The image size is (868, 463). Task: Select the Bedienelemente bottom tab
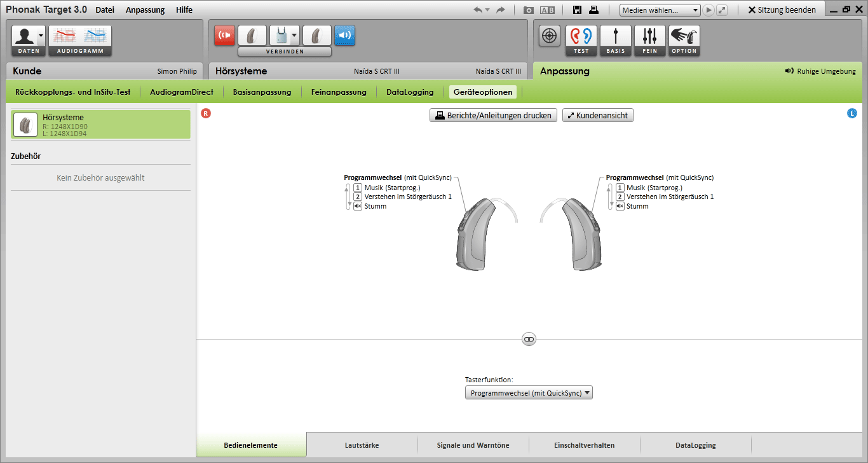click(x=251, y=445)
